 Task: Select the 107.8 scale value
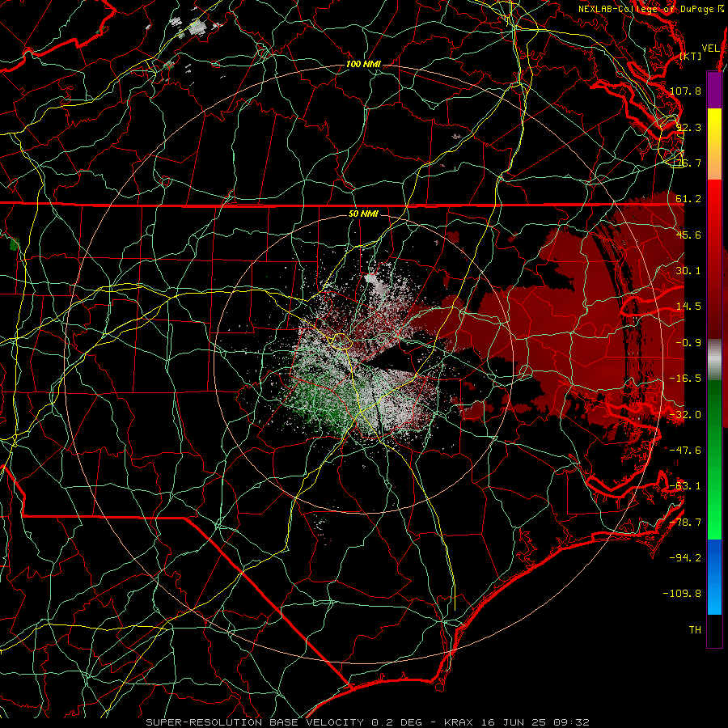click(x=685, y=91)
